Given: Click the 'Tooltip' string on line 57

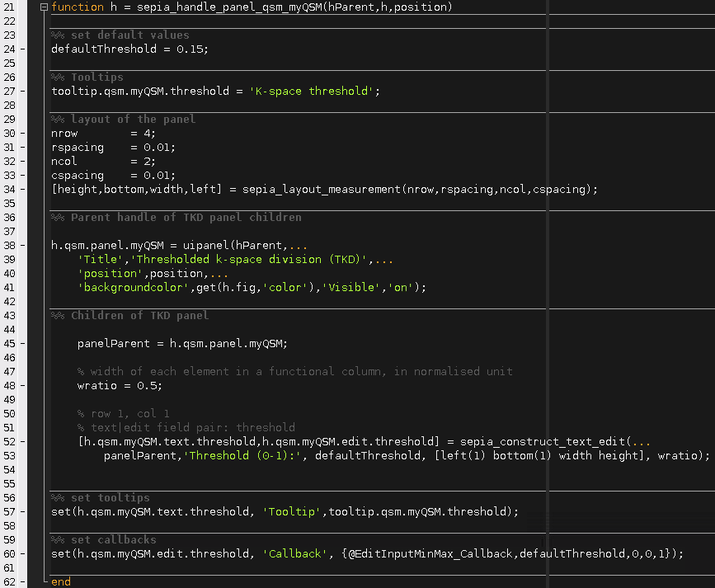Looking at the screenshot, I should 292,512.
